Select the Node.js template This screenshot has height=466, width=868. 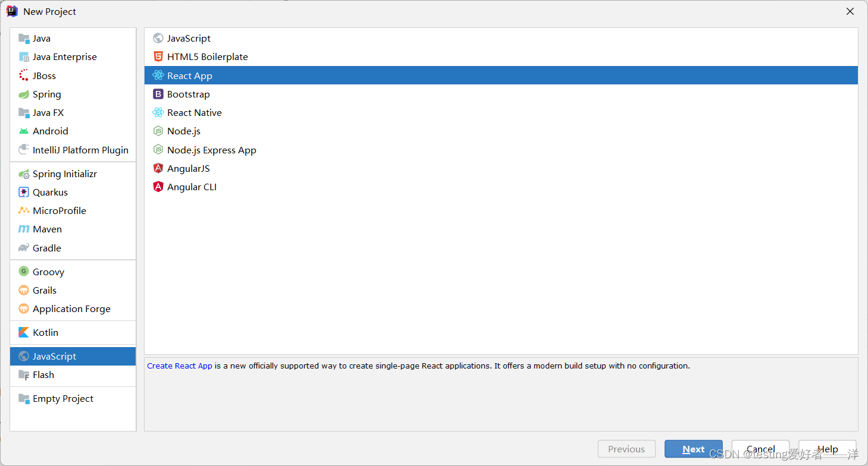click(x=501, y=131)
